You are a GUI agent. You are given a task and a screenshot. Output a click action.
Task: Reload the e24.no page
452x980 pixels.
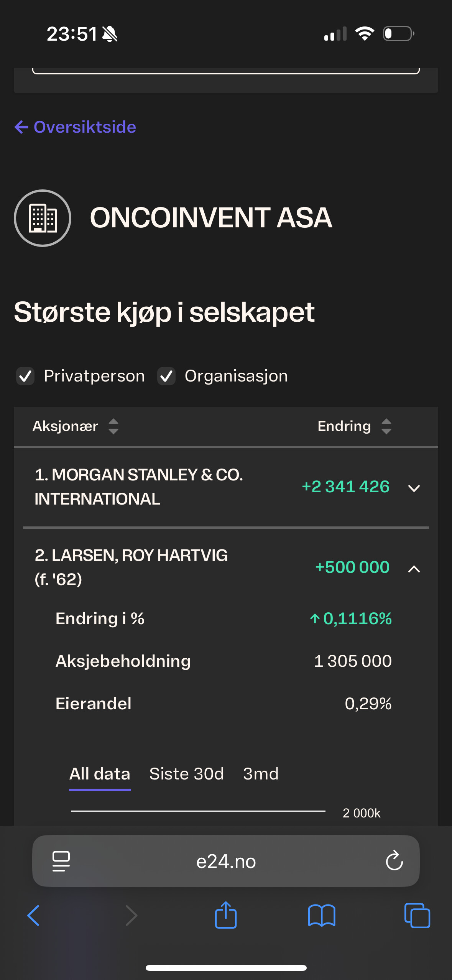click(394, 861)
